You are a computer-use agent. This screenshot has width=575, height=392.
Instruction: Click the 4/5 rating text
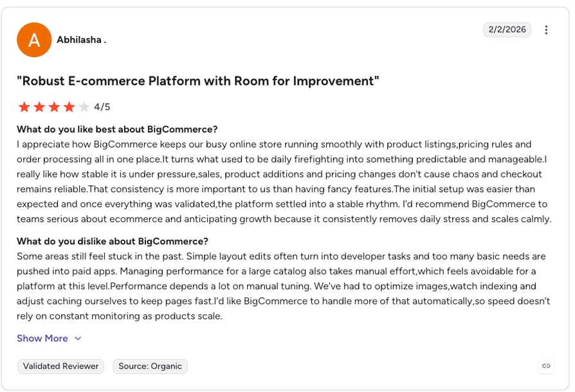102,107
